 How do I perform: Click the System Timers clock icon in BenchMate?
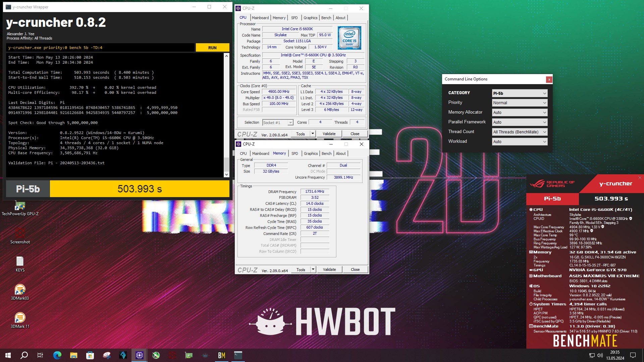(x=531, y=304)
